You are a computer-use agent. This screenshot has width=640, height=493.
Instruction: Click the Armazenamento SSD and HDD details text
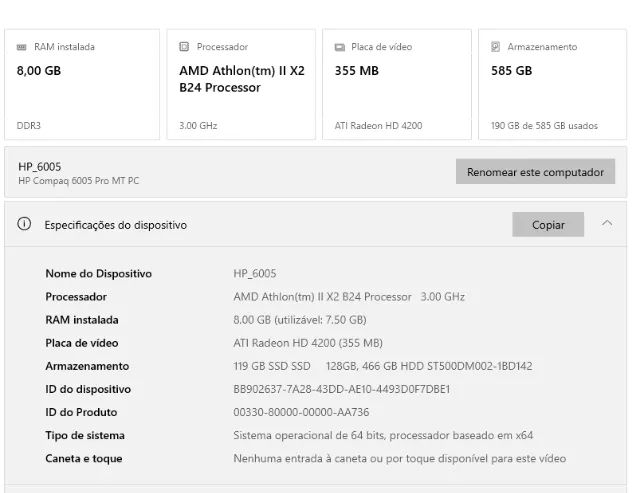[x=382, y=366]
